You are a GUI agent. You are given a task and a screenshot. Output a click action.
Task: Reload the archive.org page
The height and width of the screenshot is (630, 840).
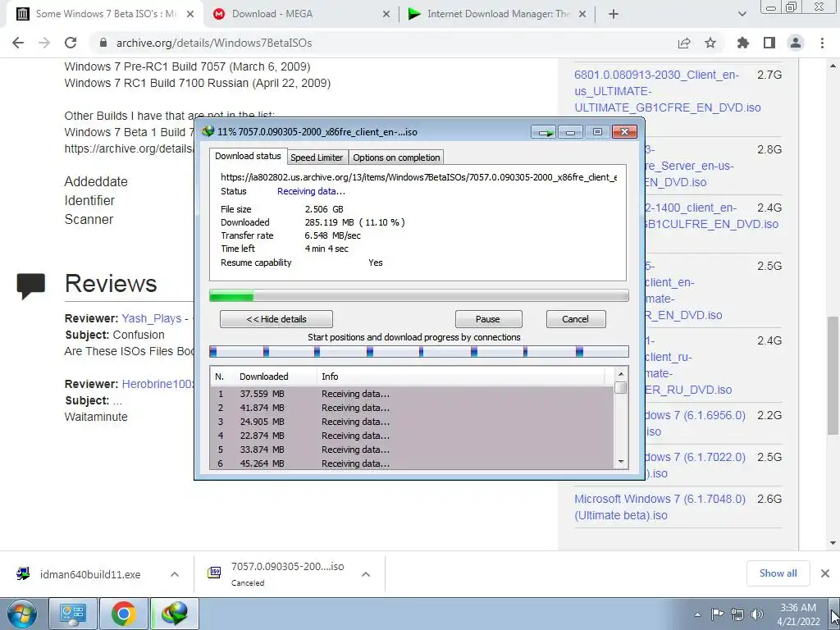click(x=71, y=43)
